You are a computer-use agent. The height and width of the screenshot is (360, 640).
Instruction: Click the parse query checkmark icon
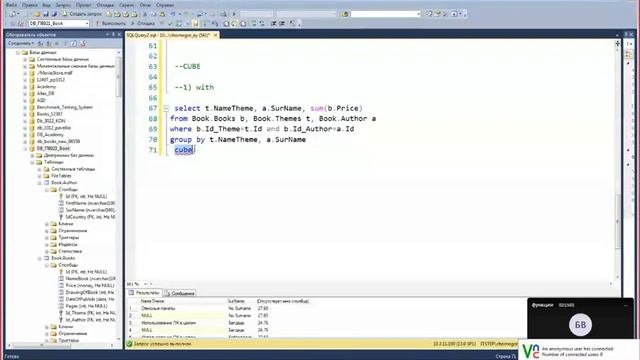(170, 24)
